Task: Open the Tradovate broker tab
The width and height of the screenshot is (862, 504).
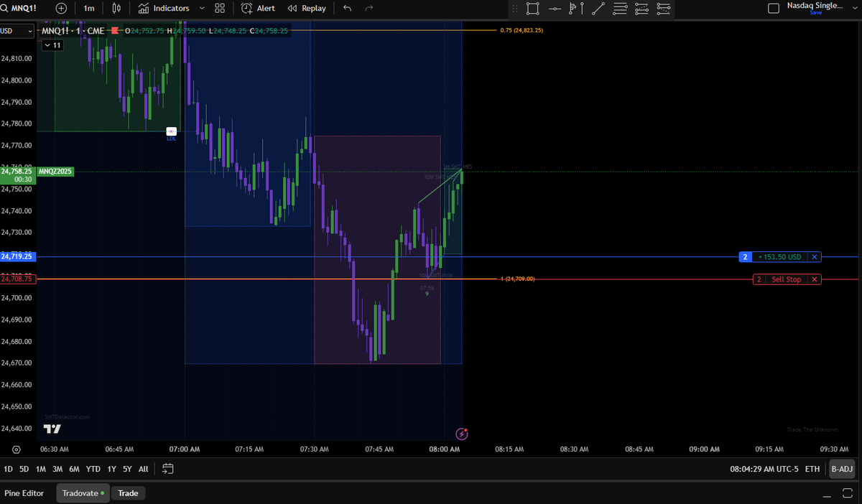Action: coord(83,493)
